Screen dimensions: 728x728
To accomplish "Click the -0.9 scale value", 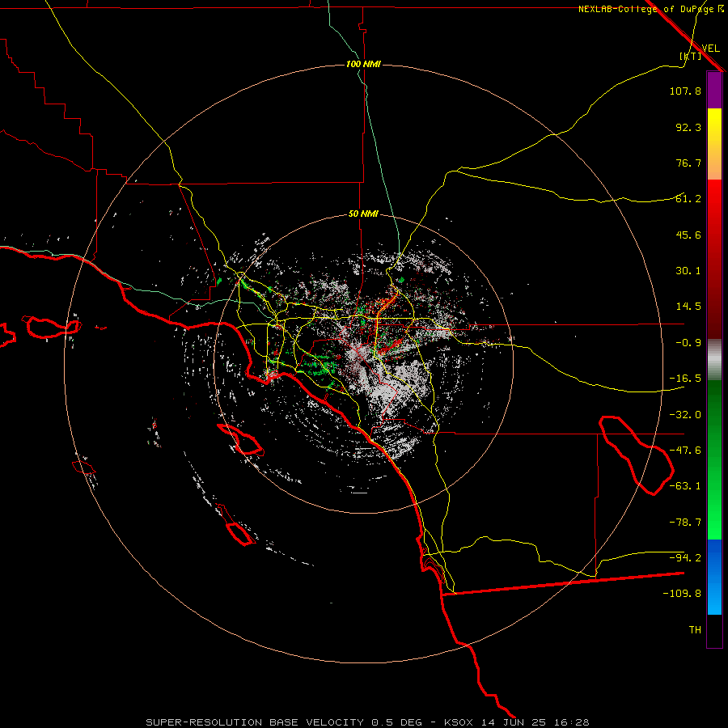I will click(x=688, y=343).
